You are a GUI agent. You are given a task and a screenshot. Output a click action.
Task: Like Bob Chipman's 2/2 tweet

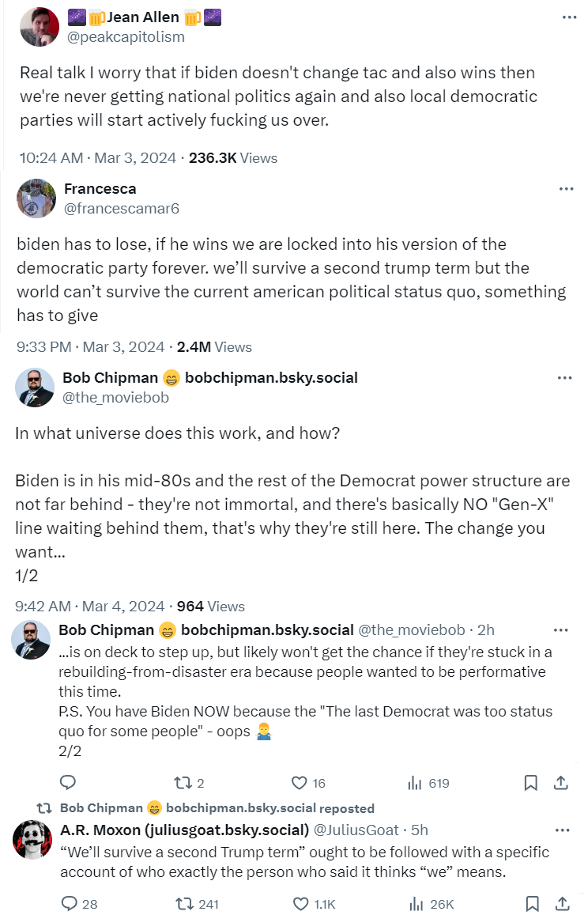click(x=300, y=783)
